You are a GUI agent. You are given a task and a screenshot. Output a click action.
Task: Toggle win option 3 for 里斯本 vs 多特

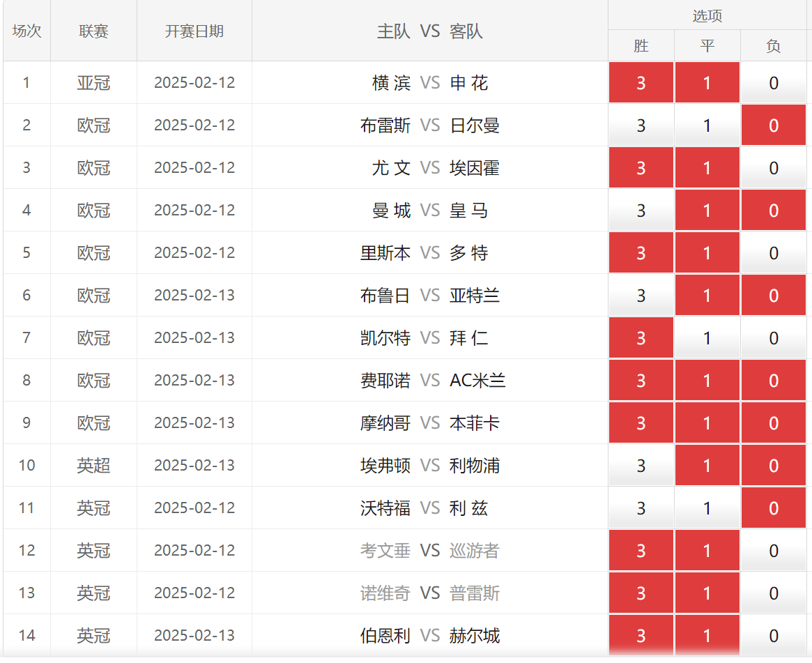tap(641, 252)
